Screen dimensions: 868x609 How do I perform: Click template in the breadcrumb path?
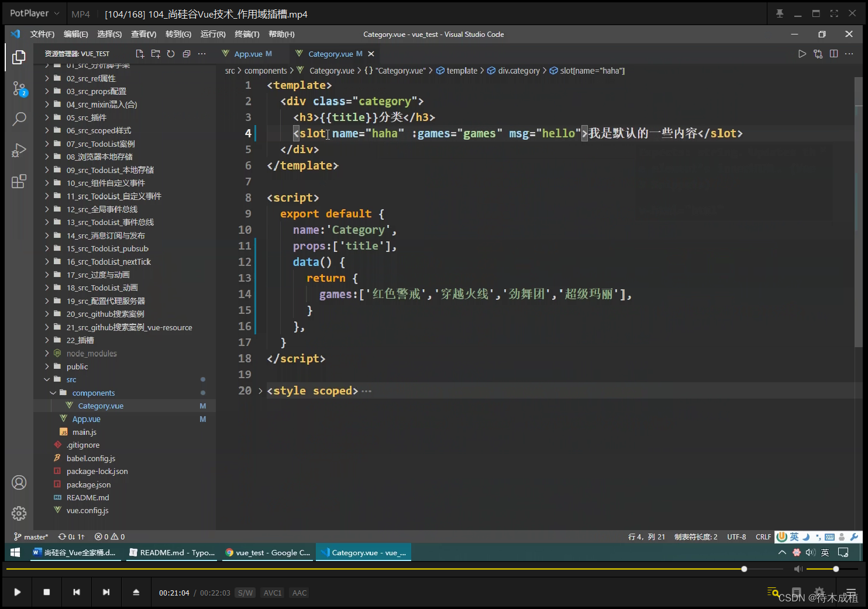click(462, 71)
